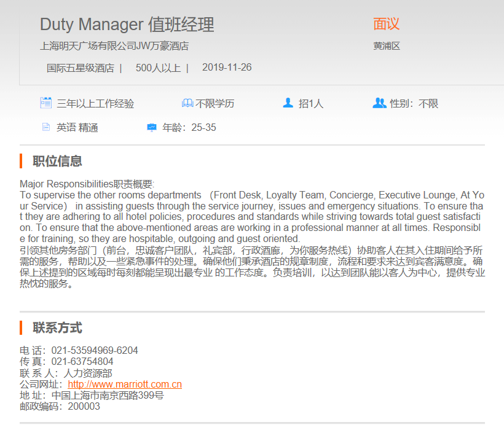Screen dimensions: 504x430
Task: Click the open book education icon
Action: [187, 103]
